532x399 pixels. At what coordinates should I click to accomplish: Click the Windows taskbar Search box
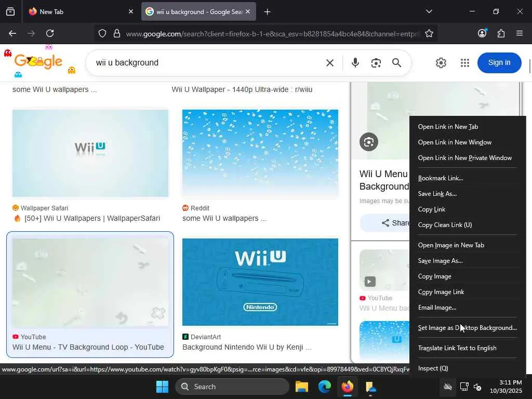pyautogui.click(x=232, y=387)
